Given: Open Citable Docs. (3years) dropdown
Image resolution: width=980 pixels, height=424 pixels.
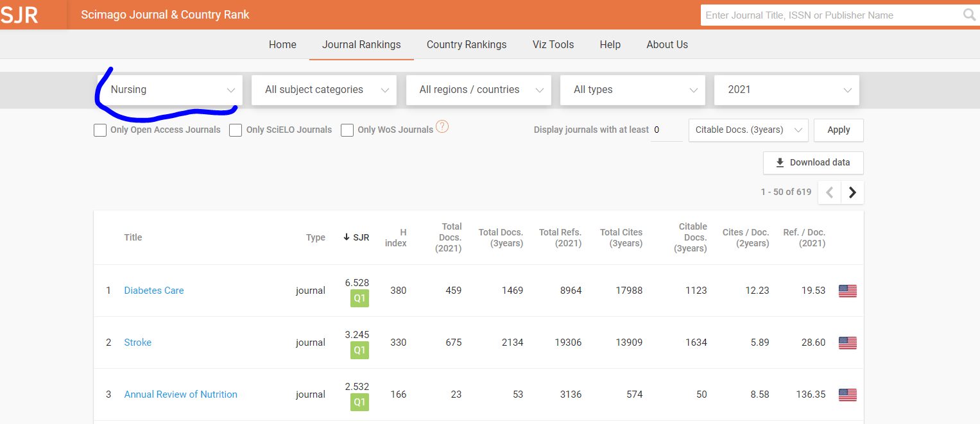Looking at the screenshot, I should click(748, 130).
